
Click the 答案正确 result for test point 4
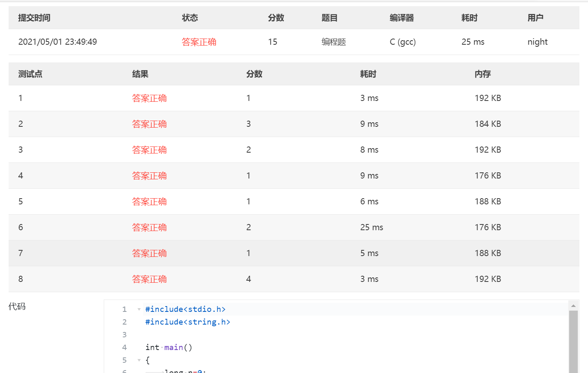click(149, 176)
